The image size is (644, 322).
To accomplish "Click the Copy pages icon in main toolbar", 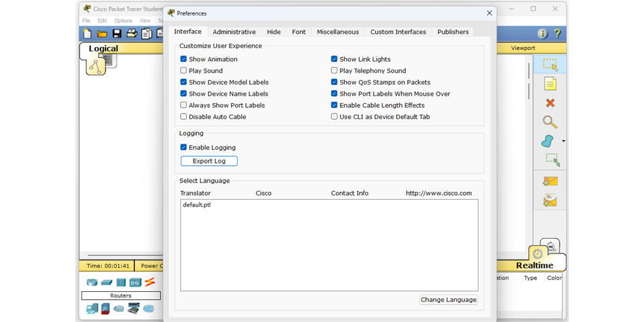I will [x=147, y=34].
